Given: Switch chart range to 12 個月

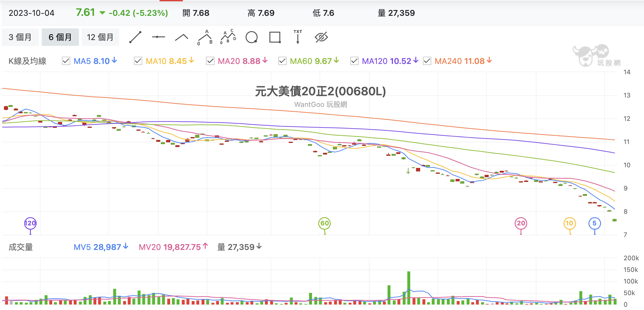Looking at the screenshot, I should (100, 37).
